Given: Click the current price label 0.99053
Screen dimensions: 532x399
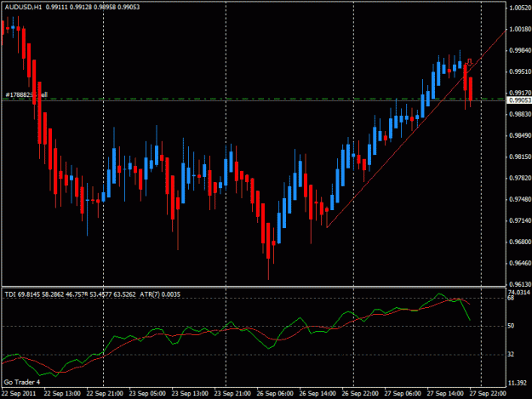Looking at the screenshot, I should tap(519, 100).
